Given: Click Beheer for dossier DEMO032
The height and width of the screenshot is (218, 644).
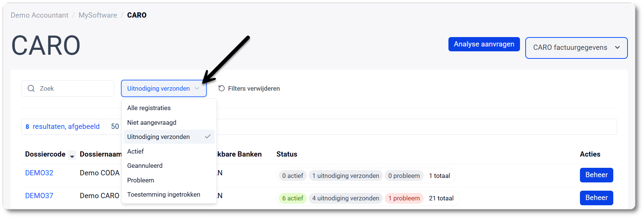Looking at the screenshot, I should point(596,175).
